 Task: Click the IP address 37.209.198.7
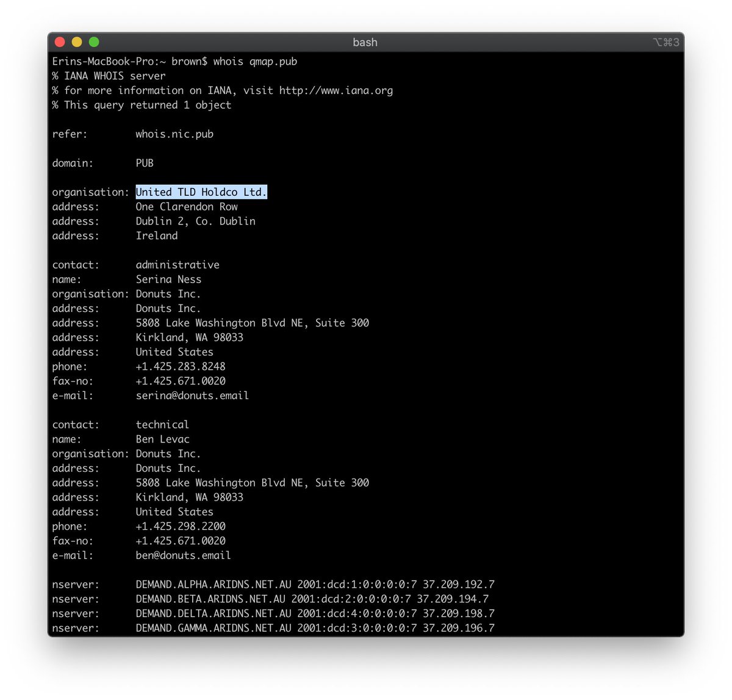(x=459, y=614)
